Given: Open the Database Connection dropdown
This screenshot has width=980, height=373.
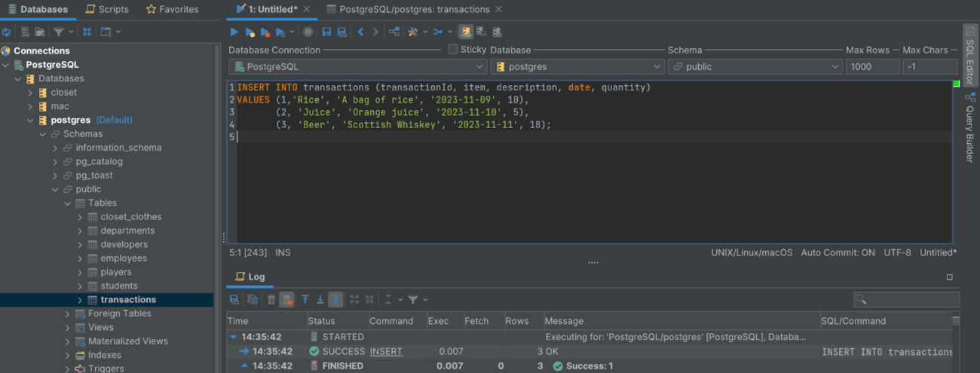Looking at the screenshot, I should 358,66.
